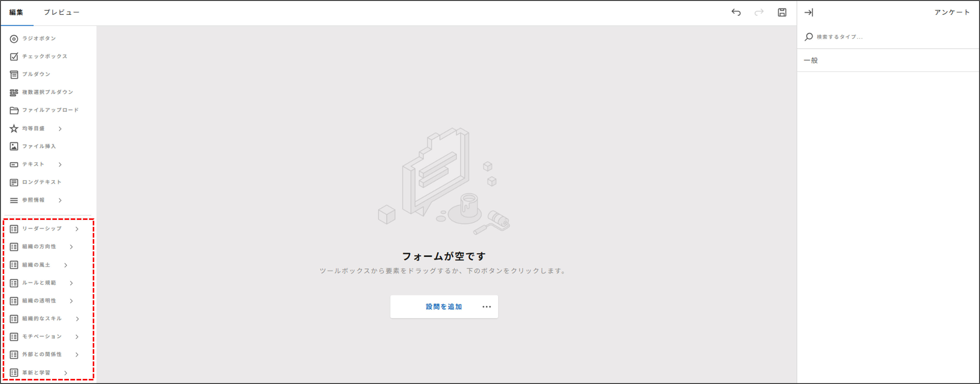Expand the モチベーション question group
The height and width of the screenshot is (384, 980).
pyautogui.click(x=78, y=336)
